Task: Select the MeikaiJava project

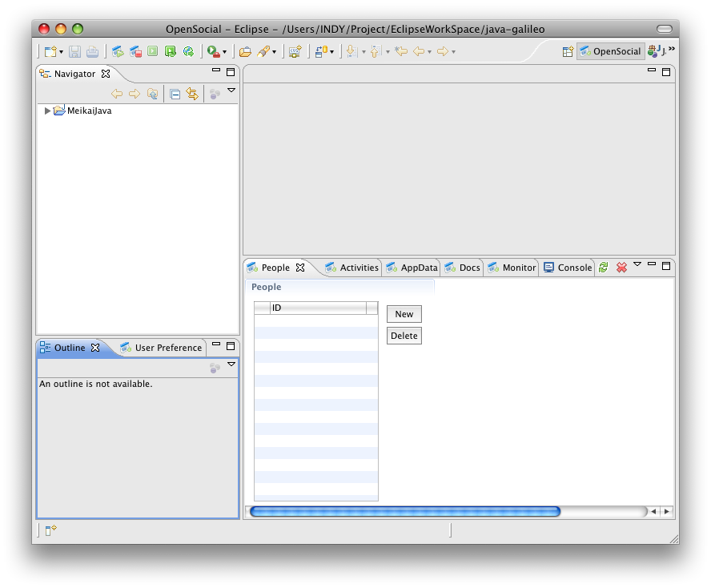Action: 83,111
